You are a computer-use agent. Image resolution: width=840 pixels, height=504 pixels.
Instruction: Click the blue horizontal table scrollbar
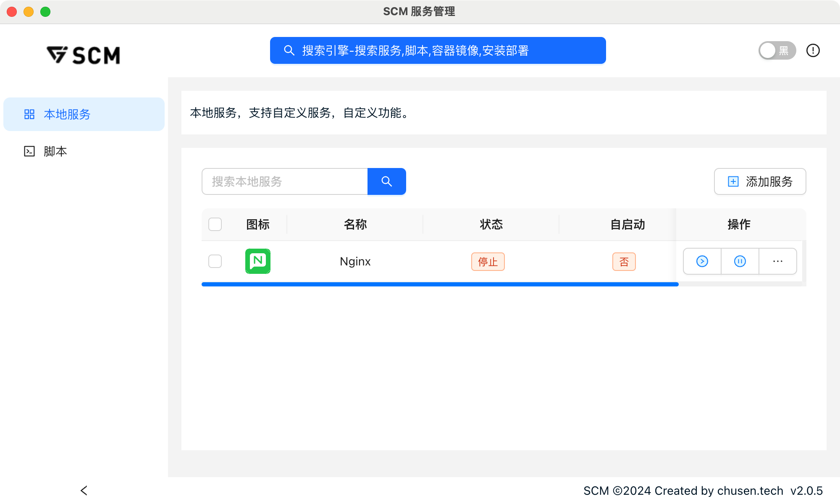pos(440,284)
